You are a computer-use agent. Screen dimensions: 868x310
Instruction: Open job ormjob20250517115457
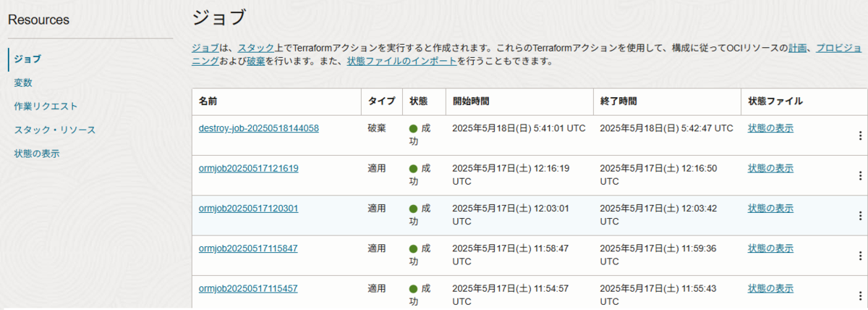click(248, 288)
